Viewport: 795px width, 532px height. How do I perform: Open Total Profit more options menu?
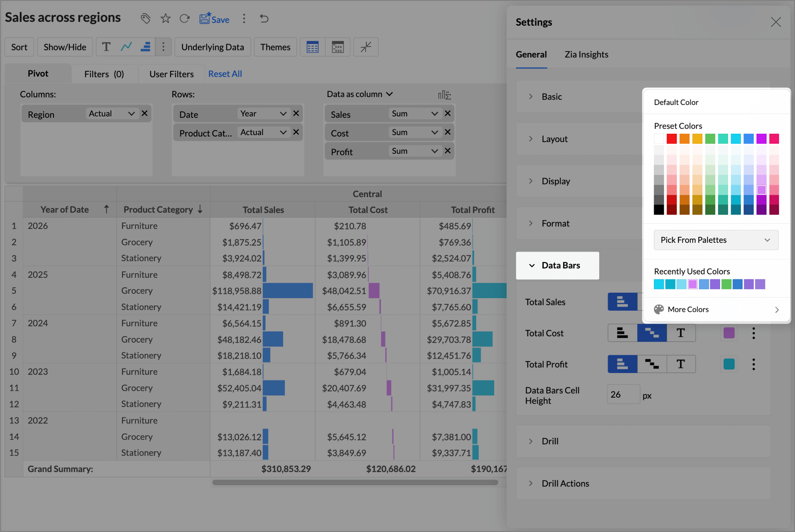[753, 365]
